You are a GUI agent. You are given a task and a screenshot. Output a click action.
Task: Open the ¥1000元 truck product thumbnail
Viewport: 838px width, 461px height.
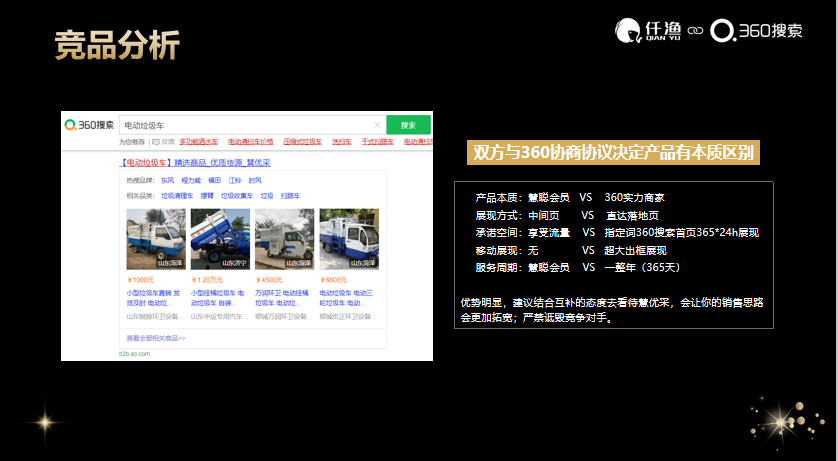pos(156,239)
